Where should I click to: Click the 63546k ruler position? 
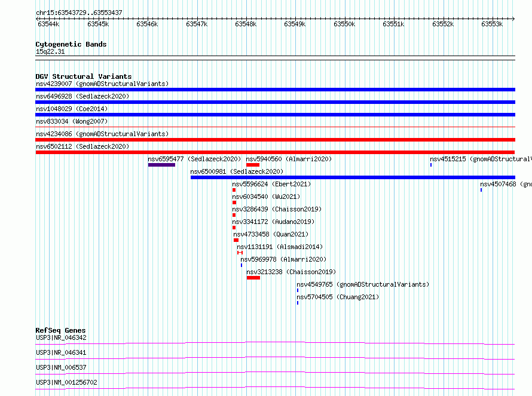point(147,24)
